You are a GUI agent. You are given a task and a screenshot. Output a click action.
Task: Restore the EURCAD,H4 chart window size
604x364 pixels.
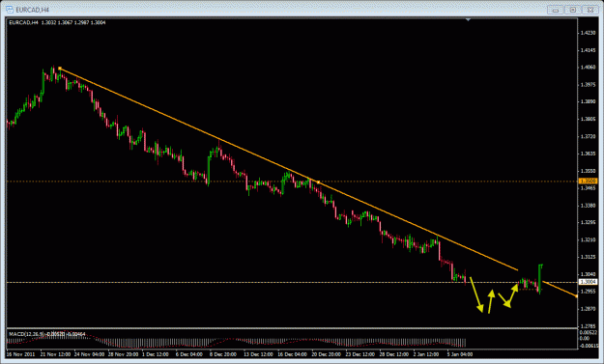tap(573, 10)
